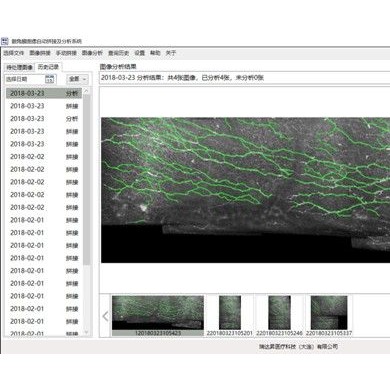
Task: Click the left arrow of the thumbnail strip
Action: 106,316
